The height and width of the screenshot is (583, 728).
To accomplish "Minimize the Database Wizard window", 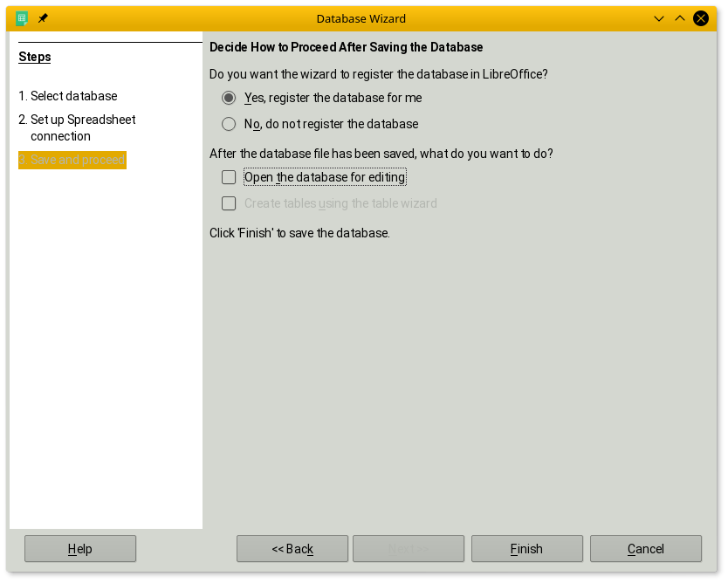I will 659,18.
